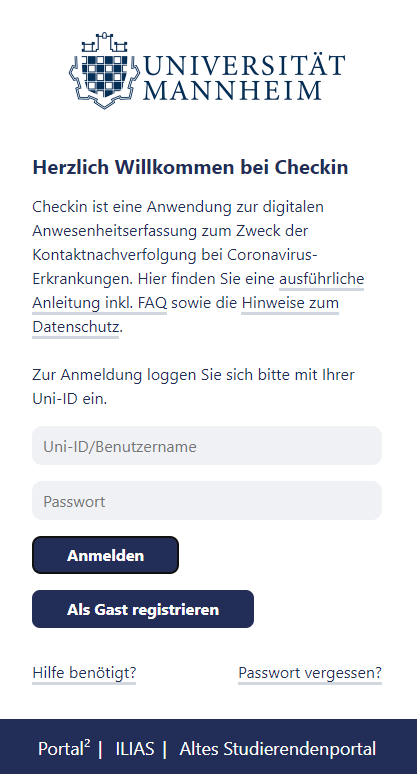The width and height of the screenshot is (417, 774).
Task: Click the Herzlich Willkommen bei Checkin heading
Action: pyautogui.click(x=190, y=167)
